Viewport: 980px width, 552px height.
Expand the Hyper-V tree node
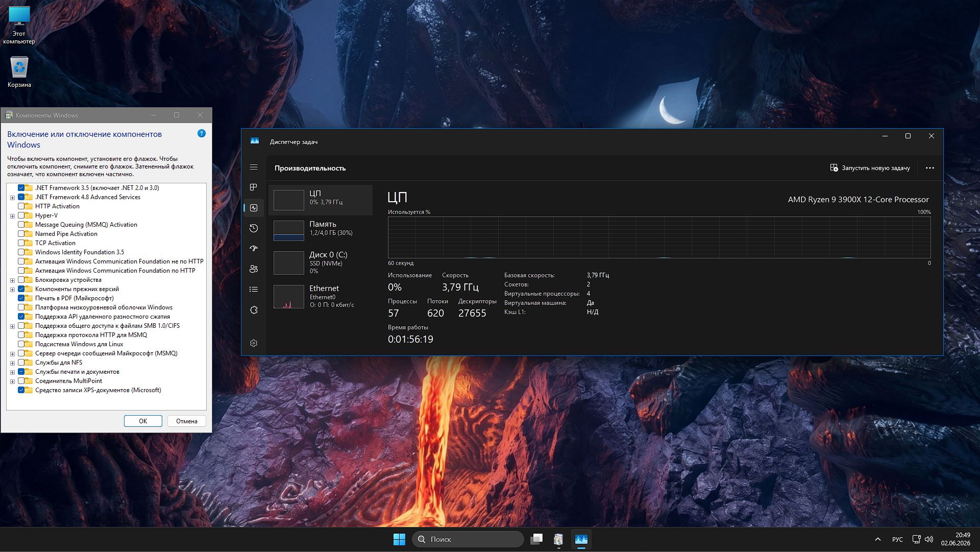[12, 216]
